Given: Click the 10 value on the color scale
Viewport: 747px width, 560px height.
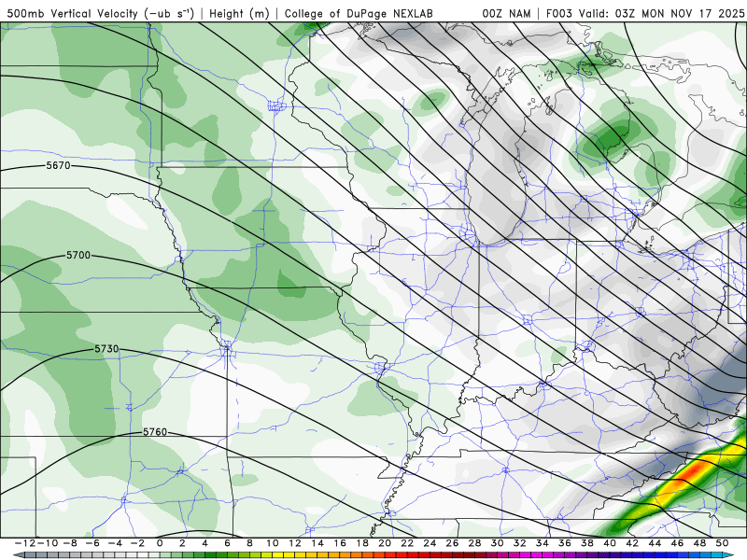Looking at the screenshot, I should 272,543.
